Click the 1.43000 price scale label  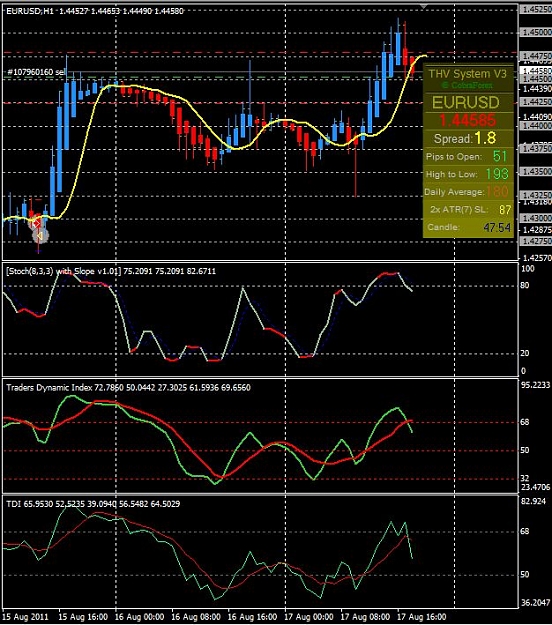(536, 218)
